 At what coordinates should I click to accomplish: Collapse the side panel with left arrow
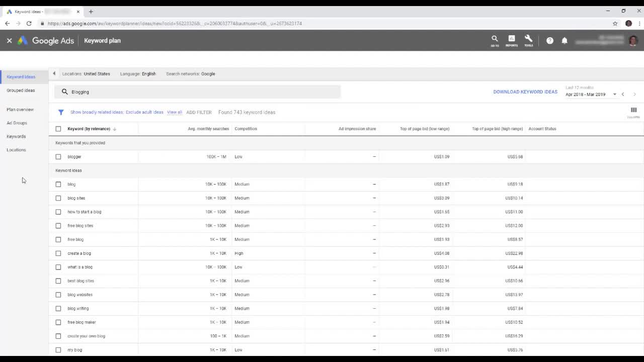click(54, 73)
